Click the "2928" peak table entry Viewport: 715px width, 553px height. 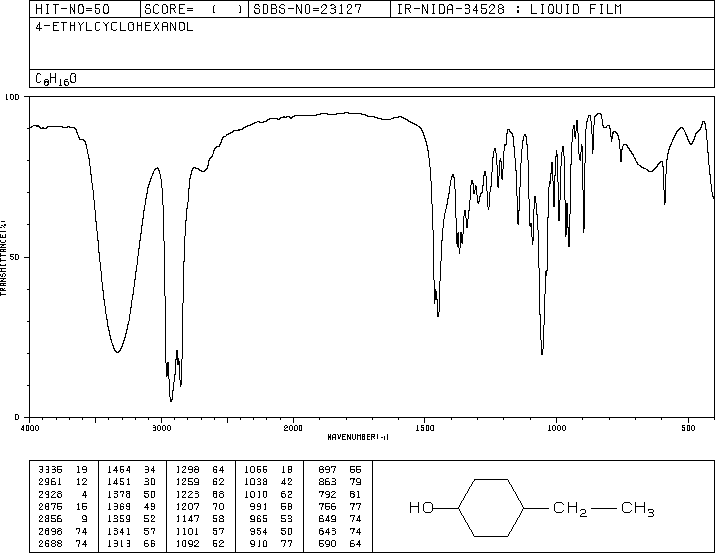[x=50, y=494]
